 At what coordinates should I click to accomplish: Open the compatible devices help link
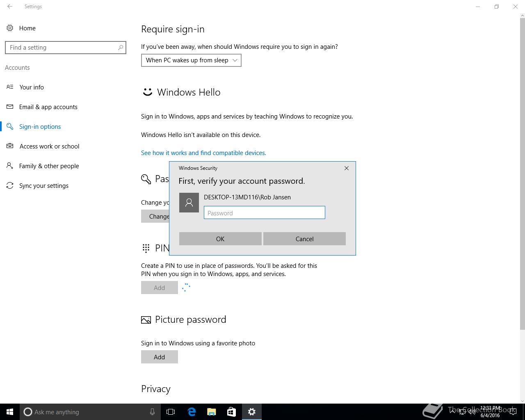pos(203,153)
